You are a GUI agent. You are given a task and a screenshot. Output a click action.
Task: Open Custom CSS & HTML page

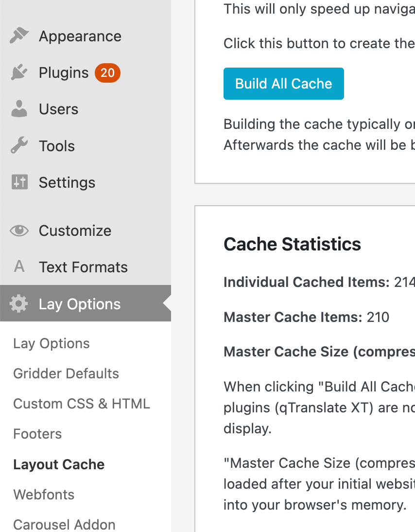coord(82,404)
